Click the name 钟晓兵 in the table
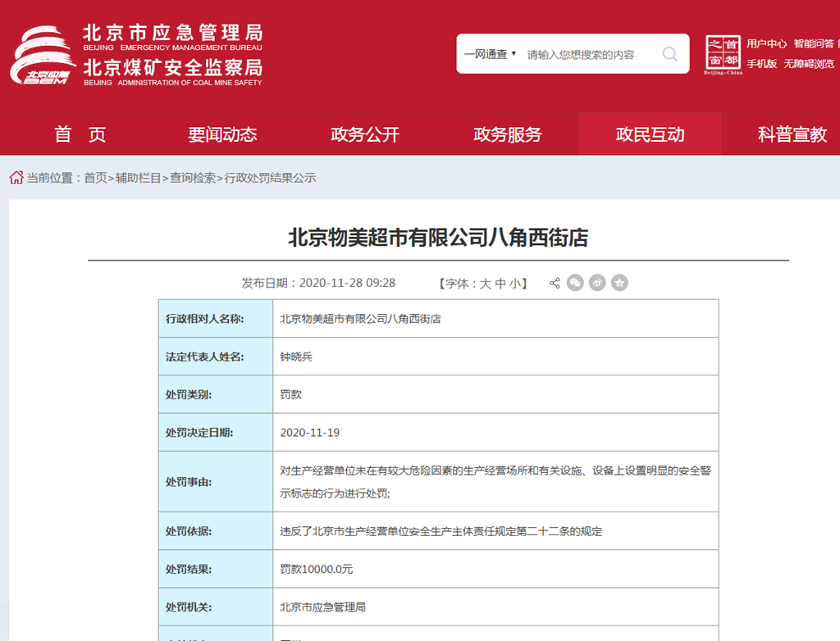The image size is (840, 641). coord(296,357)
